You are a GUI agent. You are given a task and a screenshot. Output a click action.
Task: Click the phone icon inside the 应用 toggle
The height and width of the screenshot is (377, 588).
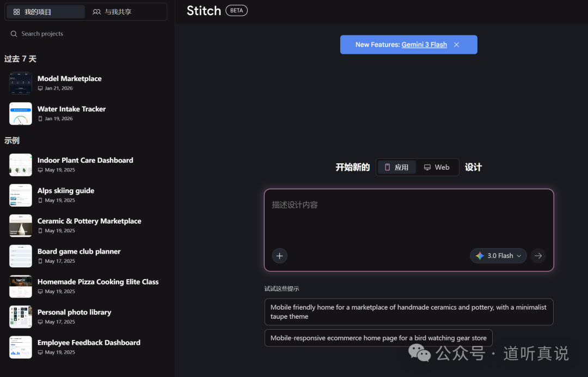pyautogui.click(x=387, y=167)
